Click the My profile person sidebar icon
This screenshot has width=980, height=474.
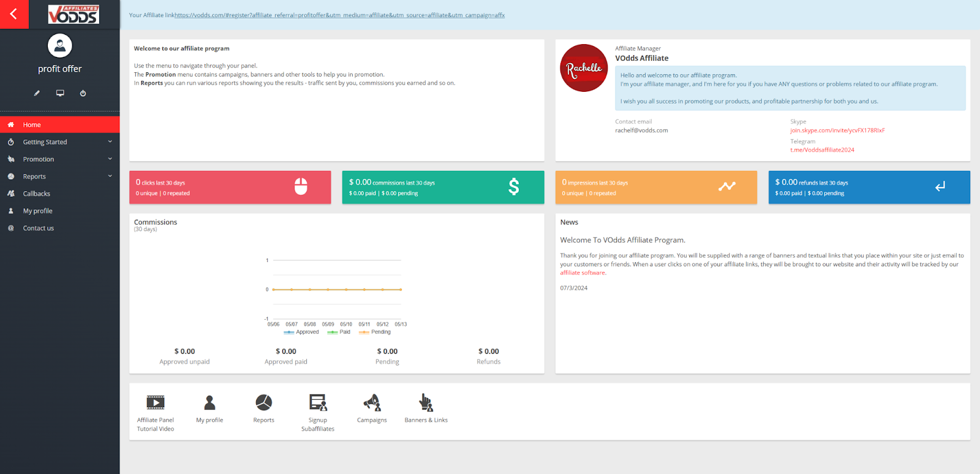click(x=11, y=211)
